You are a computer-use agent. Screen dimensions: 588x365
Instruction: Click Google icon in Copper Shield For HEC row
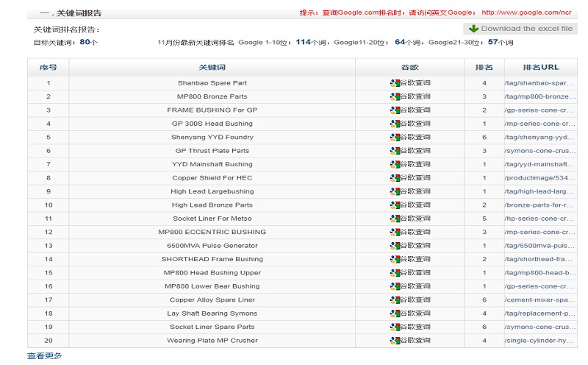coord(395,177)
